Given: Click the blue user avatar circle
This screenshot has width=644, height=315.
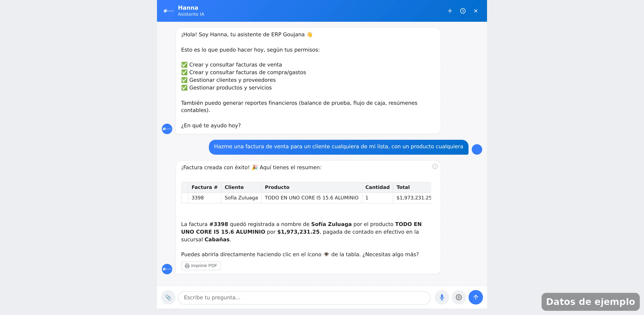Looking at the screenshot, I should pyautogui.click(x=477, y=149).
